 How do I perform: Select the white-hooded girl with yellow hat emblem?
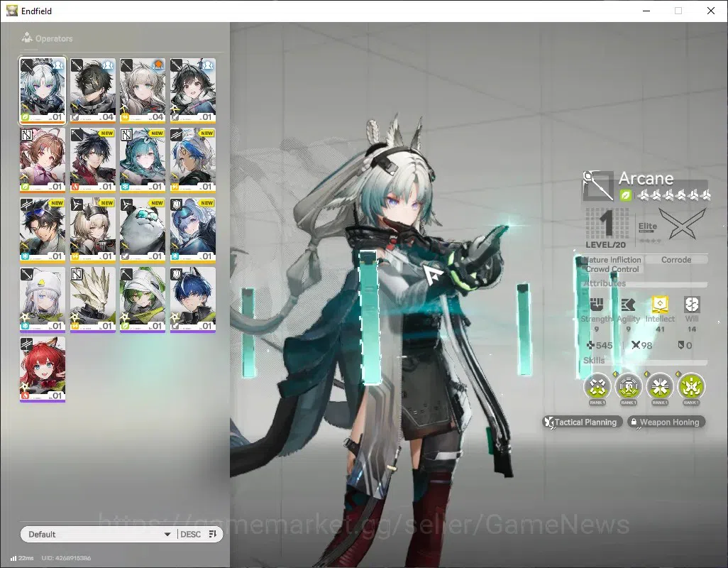click(x=43, y=300)
